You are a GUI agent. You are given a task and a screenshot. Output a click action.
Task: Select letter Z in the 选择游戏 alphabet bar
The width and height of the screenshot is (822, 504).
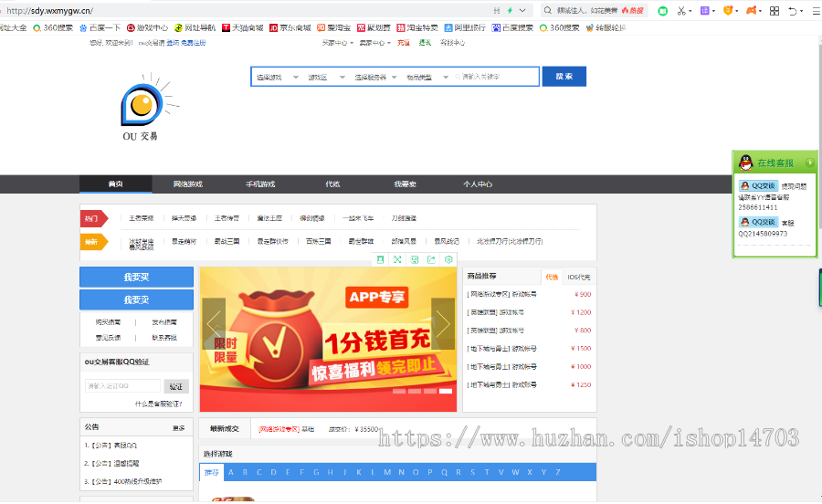pyautogui.click(x=558, y=472)
